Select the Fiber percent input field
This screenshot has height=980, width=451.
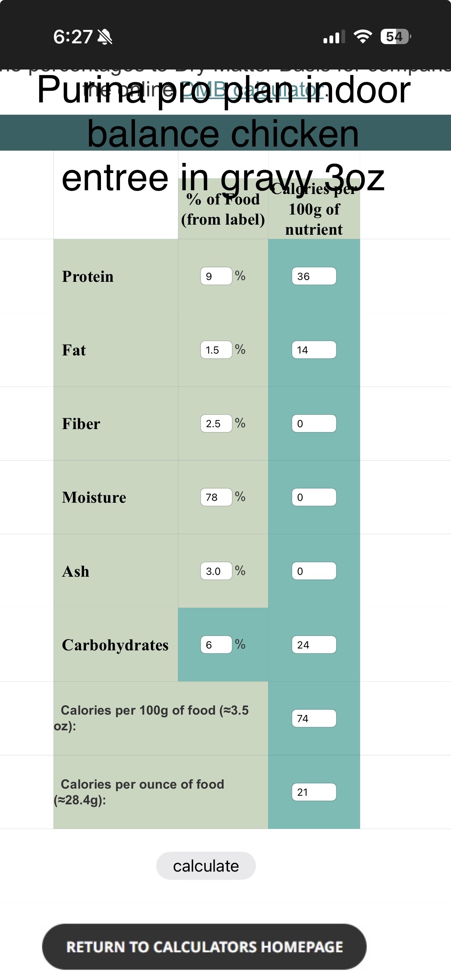point(216,423)
